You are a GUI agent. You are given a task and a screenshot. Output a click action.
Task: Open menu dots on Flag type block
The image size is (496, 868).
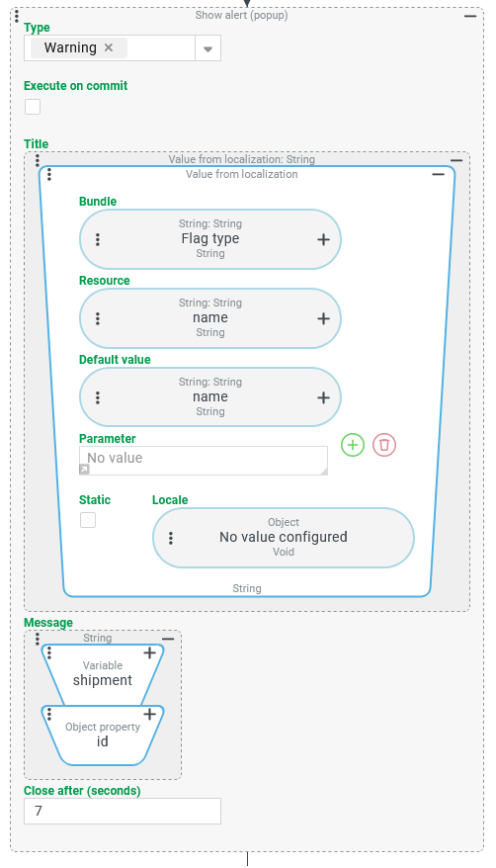[x=98, y=239]
